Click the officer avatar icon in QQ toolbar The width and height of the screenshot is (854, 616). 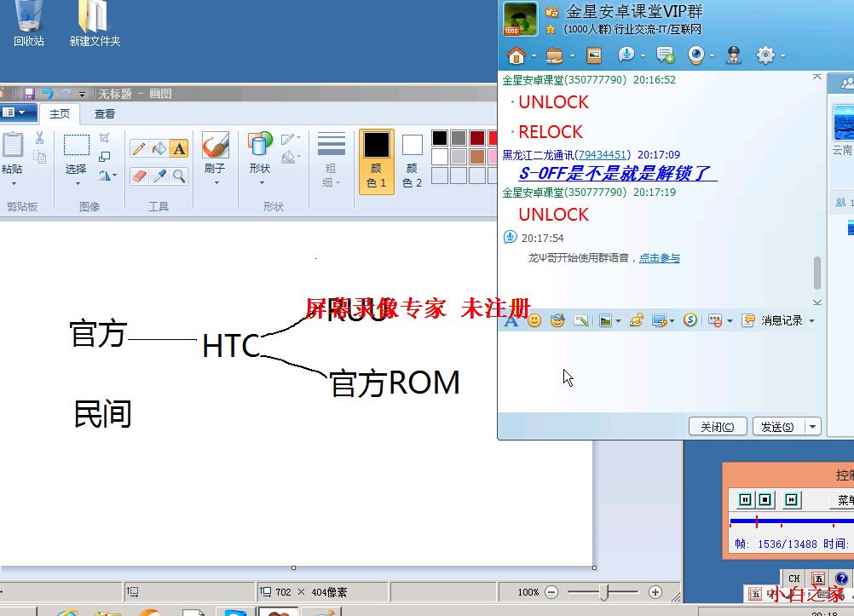[734, 55]
